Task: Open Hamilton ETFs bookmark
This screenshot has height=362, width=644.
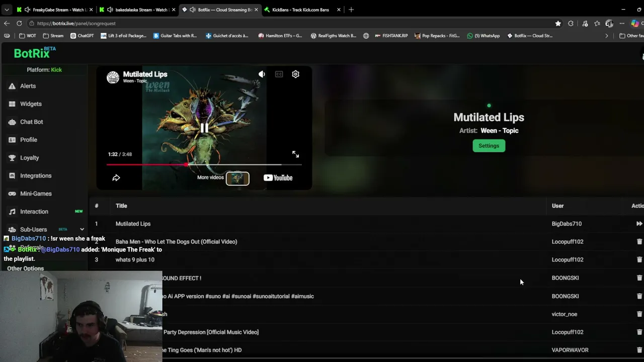Action: [280, 36]
